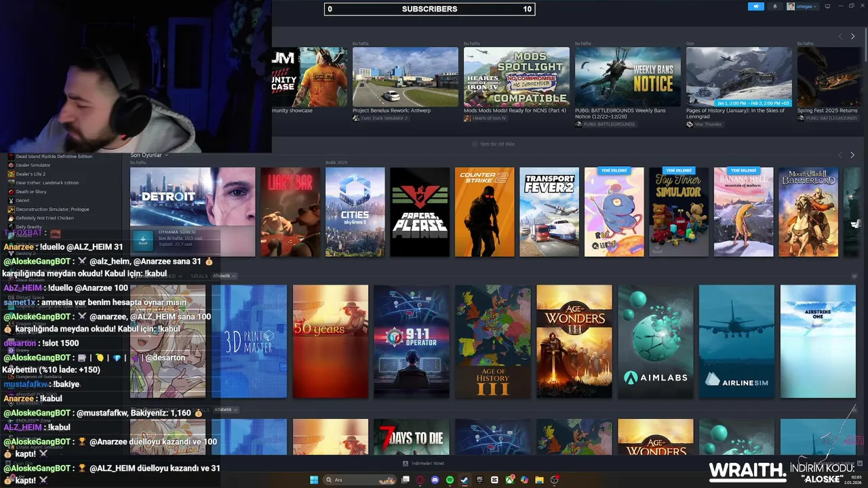Click Detroit Become Human download button
This screenshot has height=488, width=868.
coord(142,241)
